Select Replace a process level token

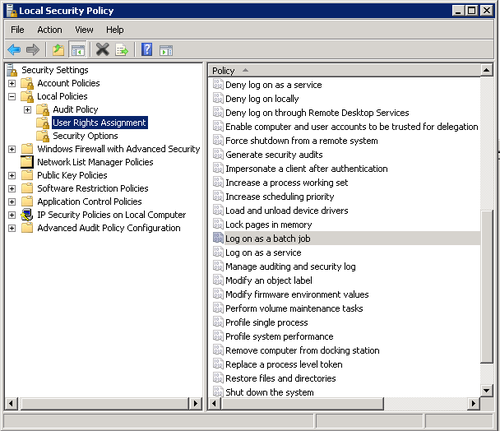click(x=284, y=364)
